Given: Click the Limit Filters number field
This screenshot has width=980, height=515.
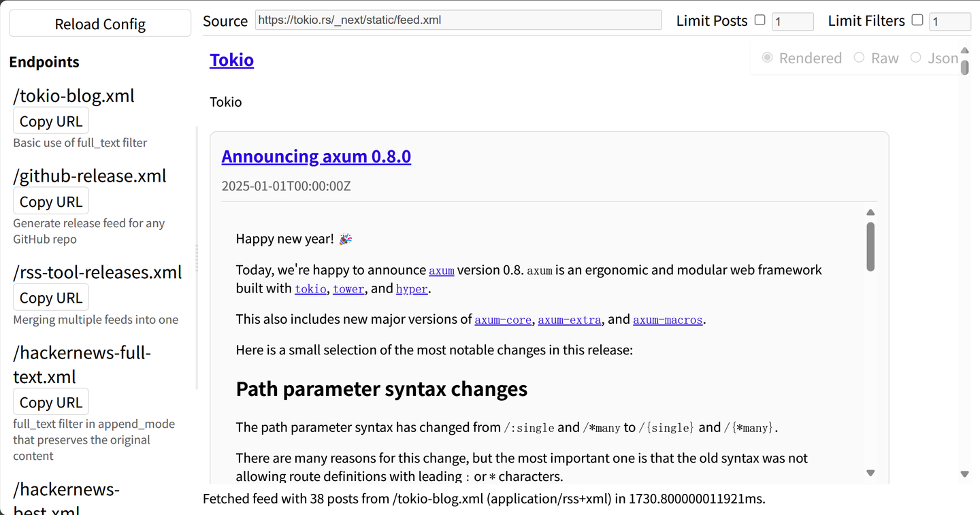Looking at the screenshot, I should point(949,22).
